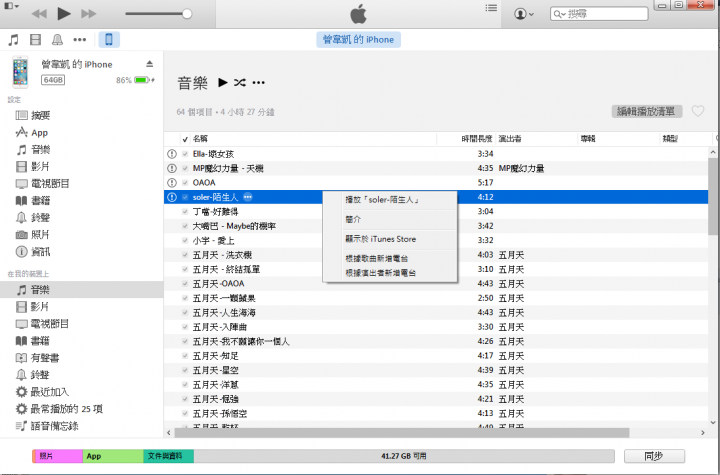720x475 pixels.
Task: Switch to Music library icon
Action: [x=14, y=40]
